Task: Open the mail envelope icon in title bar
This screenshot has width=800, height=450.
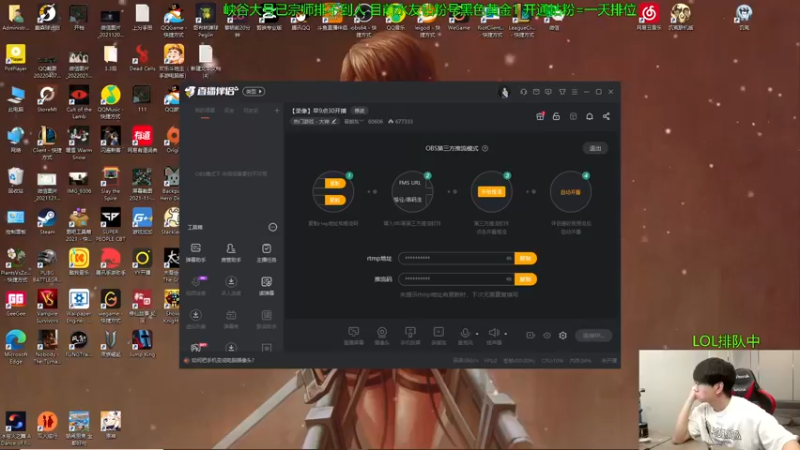Action: (536, 92)
